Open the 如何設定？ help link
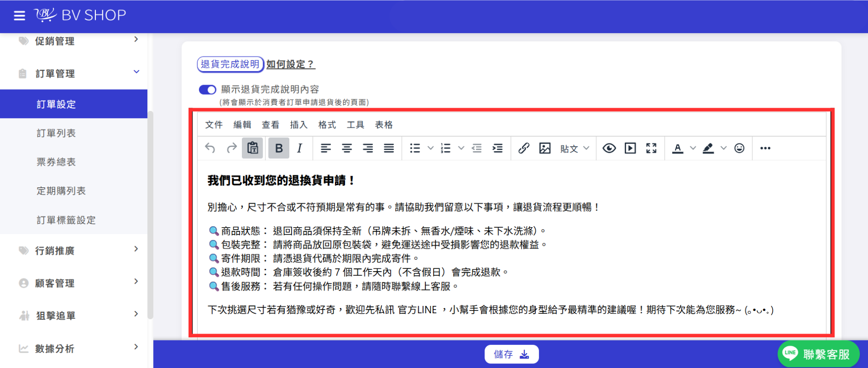 coord(290,64)
